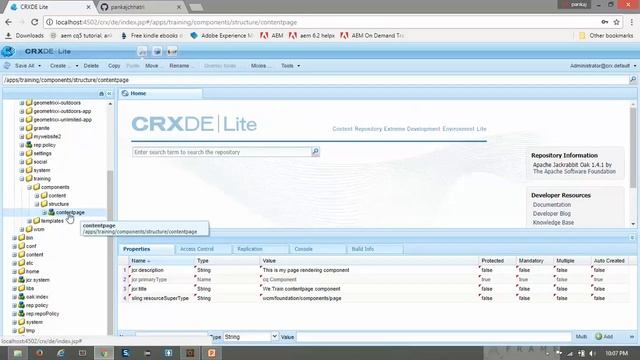Click the tree panel home icon

101,93
